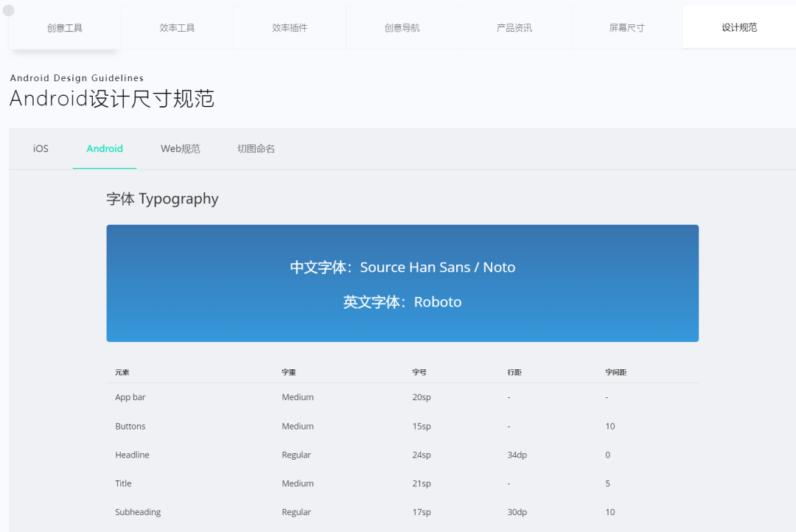Screen dimensions: 796x532
Task: Open the Web规范 sub-tab
Action: tap(181, 149)
